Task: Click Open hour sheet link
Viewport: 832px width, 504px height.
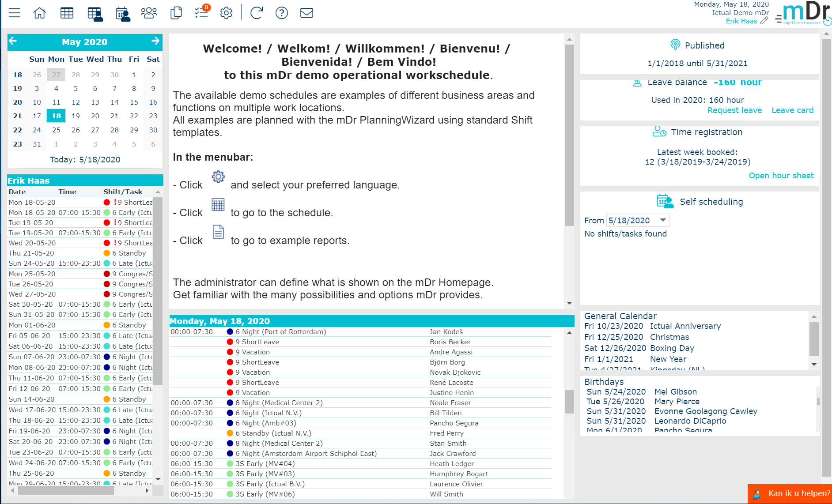Action: [x=781, y=176]
